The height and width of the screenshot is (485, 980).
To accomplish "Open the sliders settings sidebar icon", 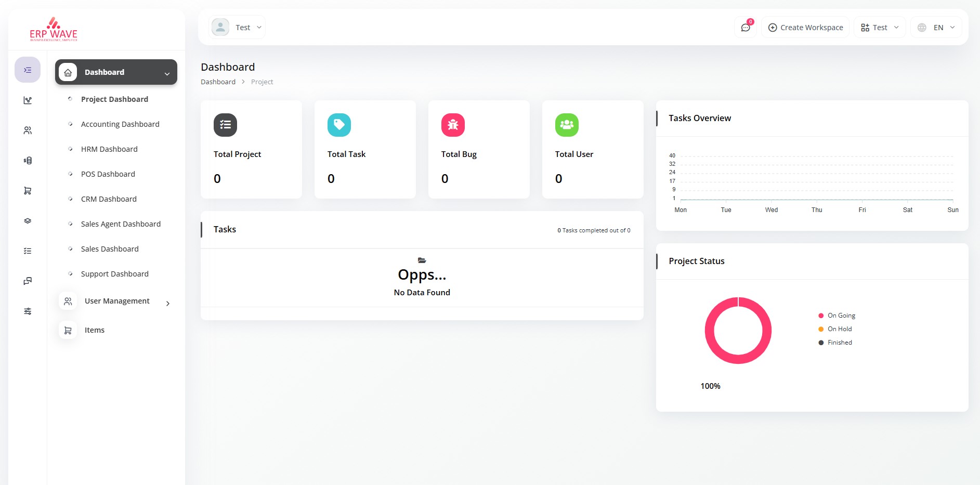I will click(28, 311).
